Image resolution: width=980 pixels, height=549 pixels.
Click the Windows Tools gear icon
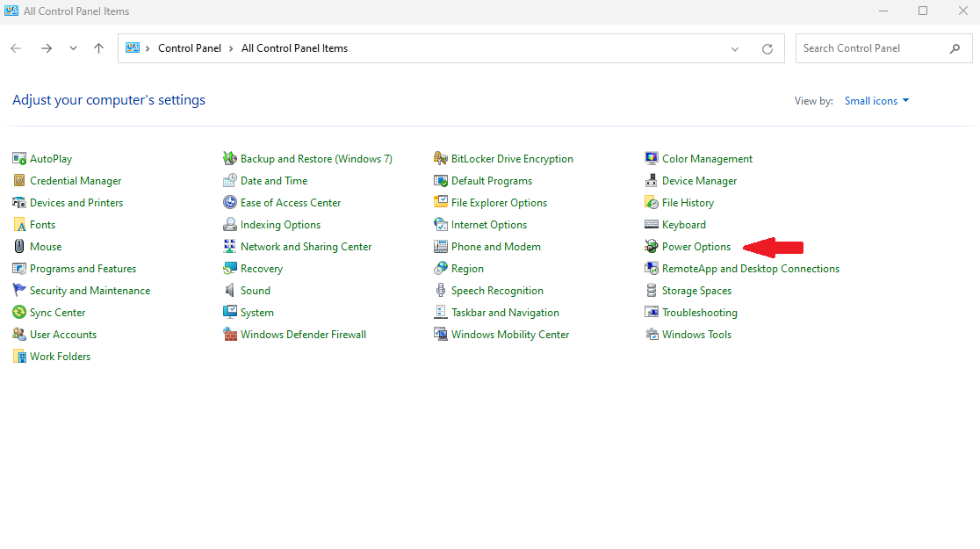pos(652,334)
